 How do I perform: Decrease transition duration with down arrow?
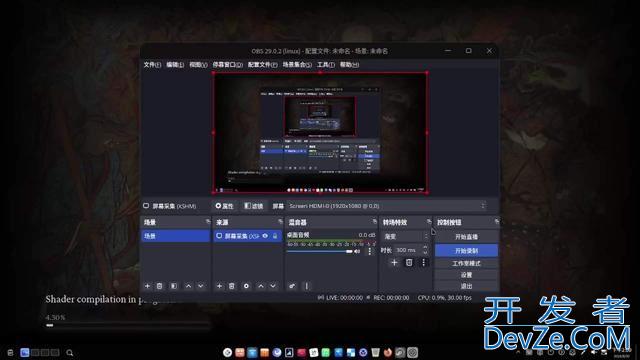425,252
